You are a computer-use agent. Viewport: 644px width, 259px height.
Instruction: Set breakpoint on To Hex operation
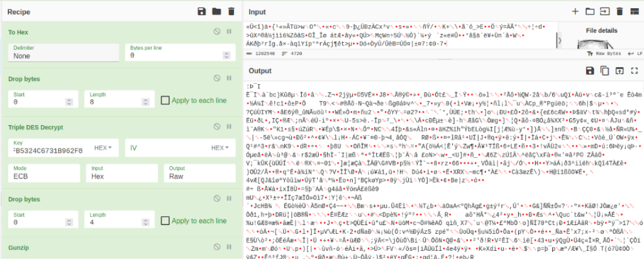(229, 31)
